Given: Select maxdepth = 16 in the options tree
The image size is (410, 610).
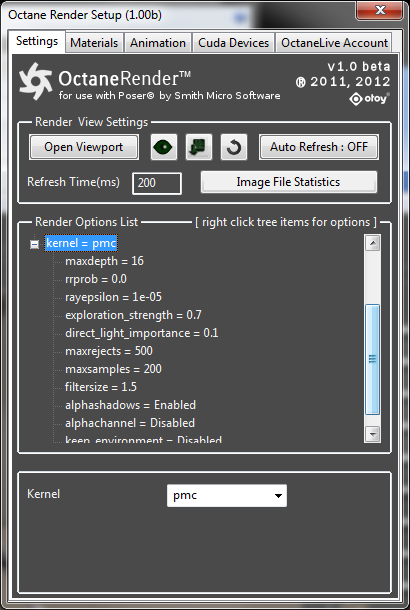Looking at the screenshot, I should coord(104,261).
